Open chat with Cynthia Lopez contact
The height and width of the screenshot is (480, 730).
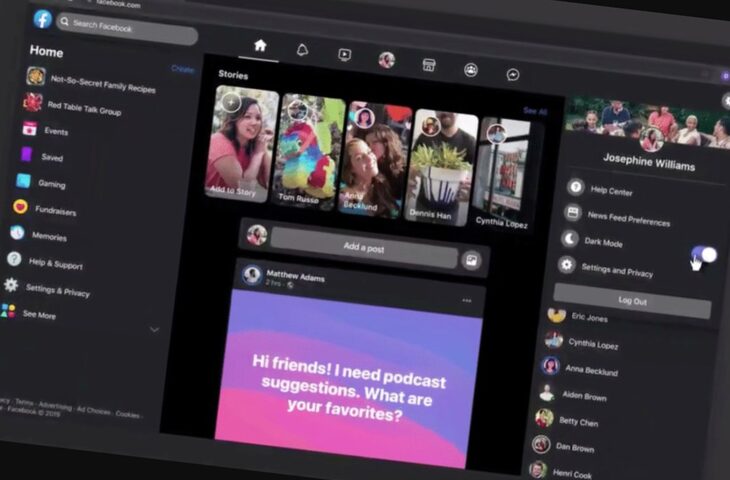tap(581, 342)
